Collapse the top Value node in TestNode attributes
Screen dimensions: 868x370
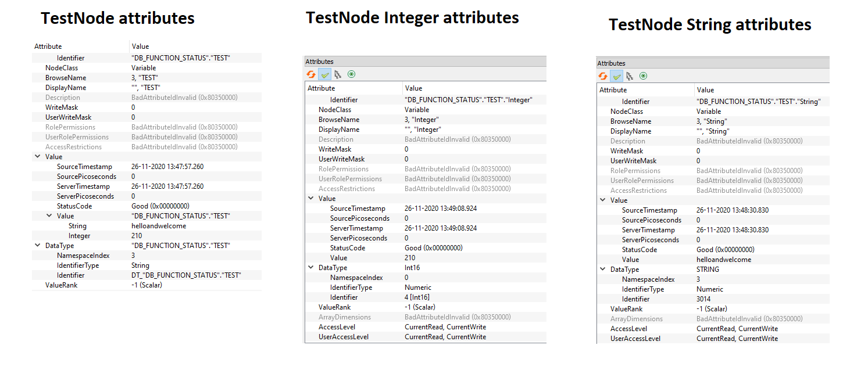38,157
